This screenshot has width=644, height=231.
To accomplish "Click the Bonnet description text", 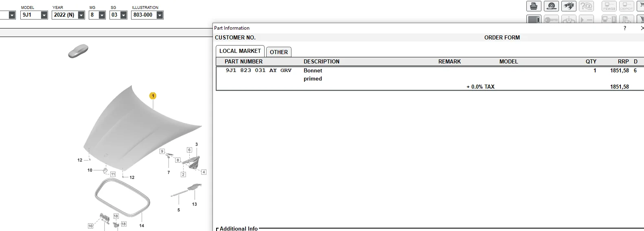I will [313, 70].
